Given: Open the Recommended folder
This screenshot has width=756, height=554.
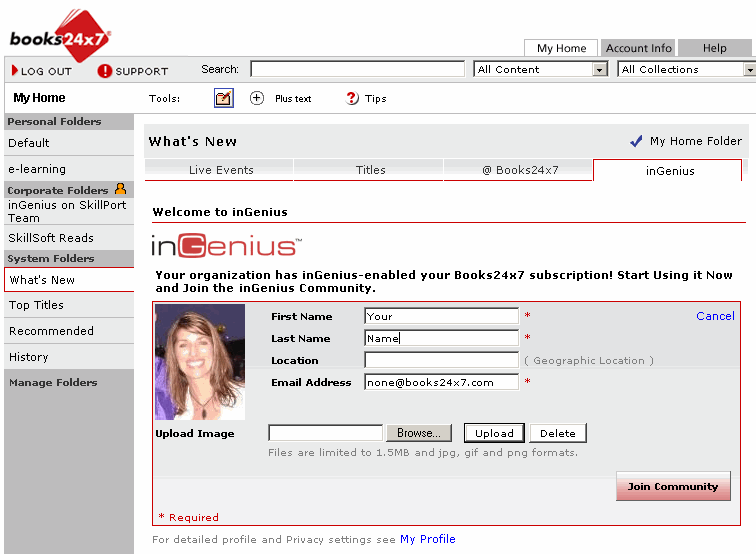Looking at the screenshot, I should coord(69,331).
